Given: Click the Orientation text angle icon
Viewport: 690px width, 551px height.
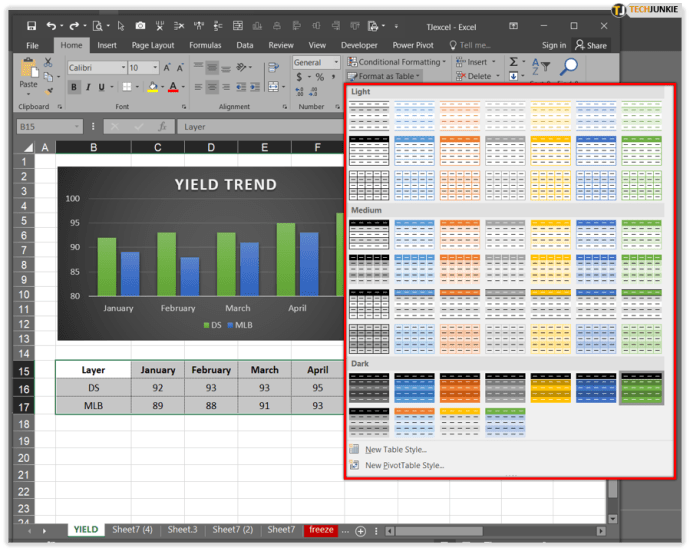Looking at the screenshot, I should coord(241,67).
